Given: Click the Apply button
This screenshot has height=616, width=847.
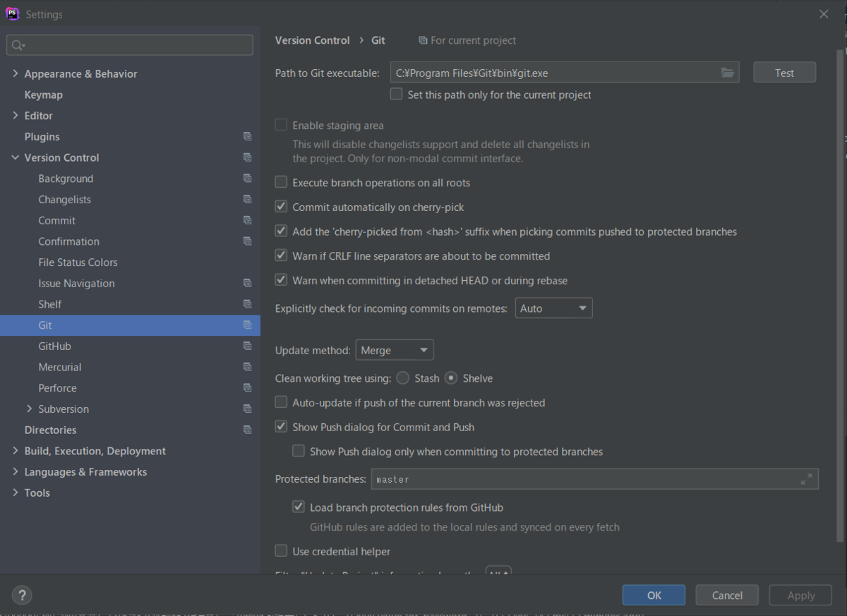Looking at the screenshot, I should [800, 595].
